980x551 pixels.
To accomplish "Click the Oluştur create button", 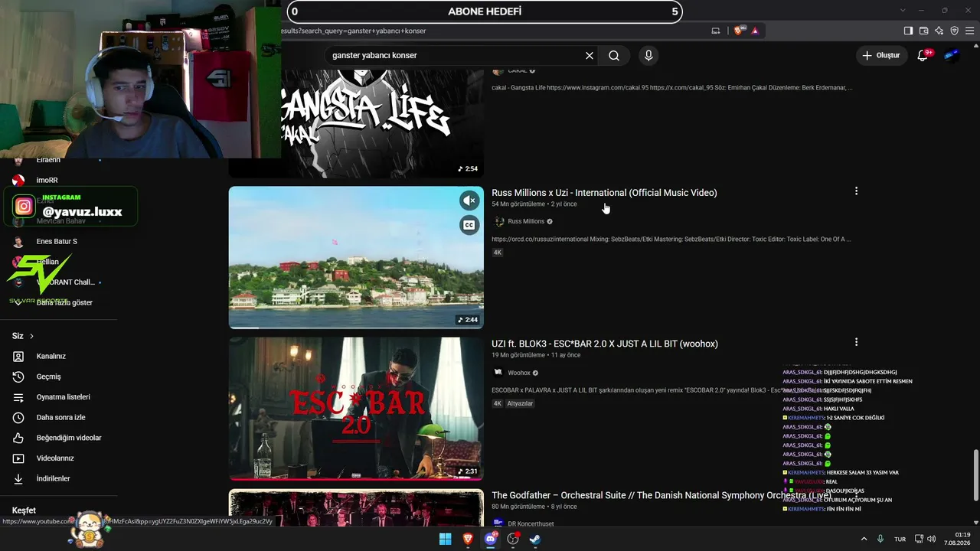I will click(880, 55).
